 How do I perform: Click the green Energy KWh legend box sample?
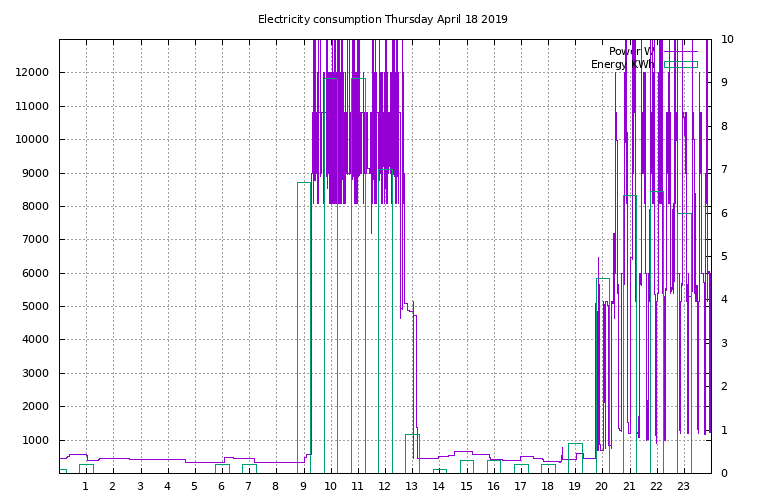pos(681,64)
